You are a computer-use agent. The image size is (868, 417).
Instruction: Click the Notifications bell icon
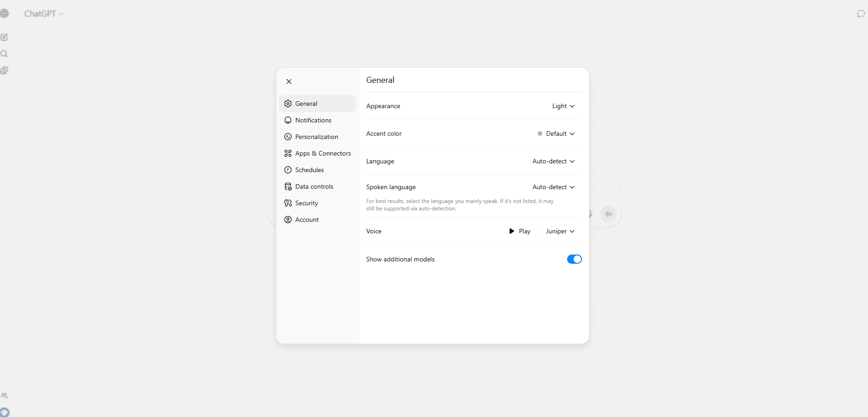[x=288, y=120]
